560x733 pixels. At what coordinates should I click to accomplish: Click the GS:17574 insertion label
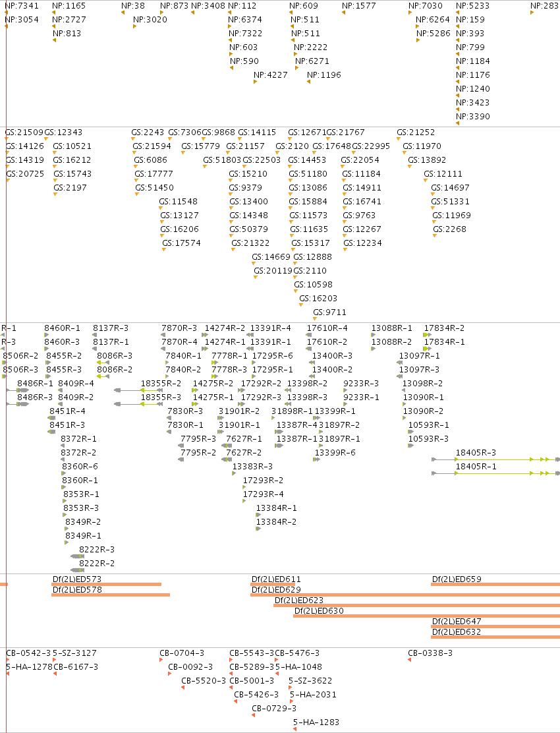click(x=181, y=243)
